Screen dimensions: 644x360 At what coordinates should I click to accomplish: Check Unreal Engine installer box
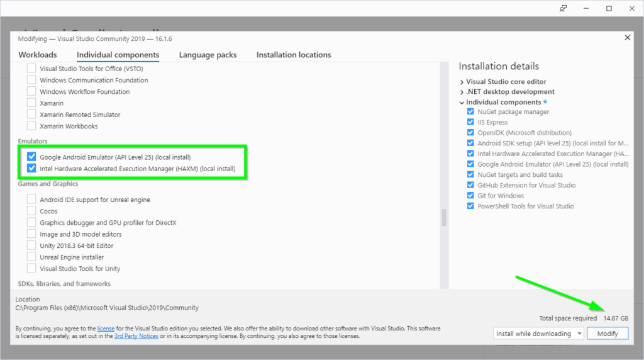[x=31, y=257]
